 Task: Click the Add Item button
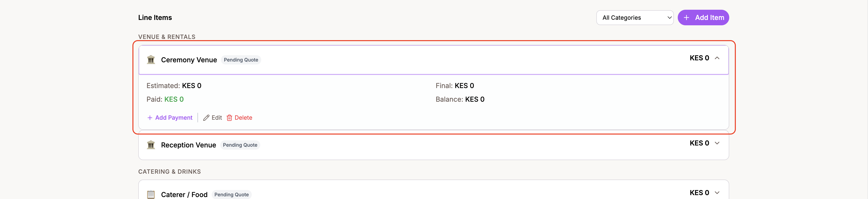pyautogui.click(x=703, y=18)
